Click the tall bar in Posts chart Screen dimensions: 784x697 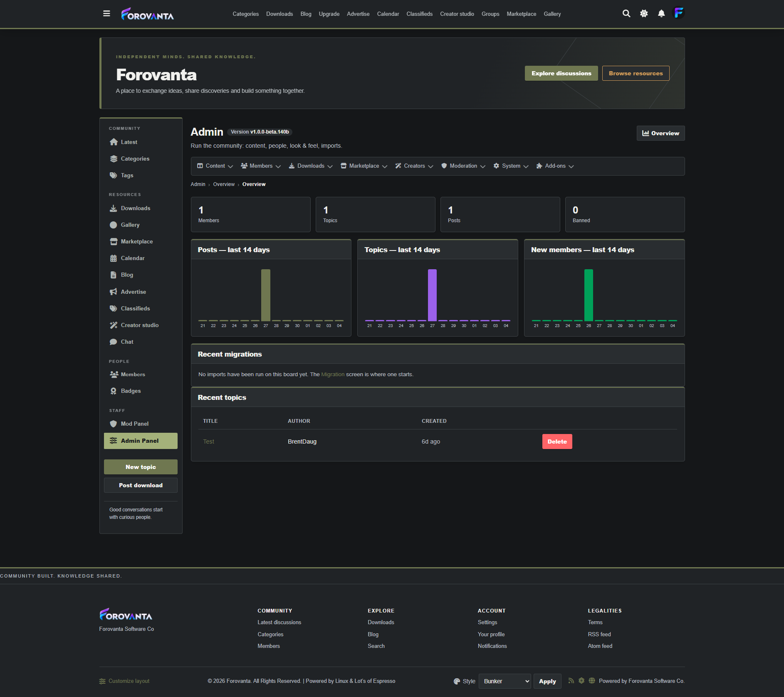point(266,295)
